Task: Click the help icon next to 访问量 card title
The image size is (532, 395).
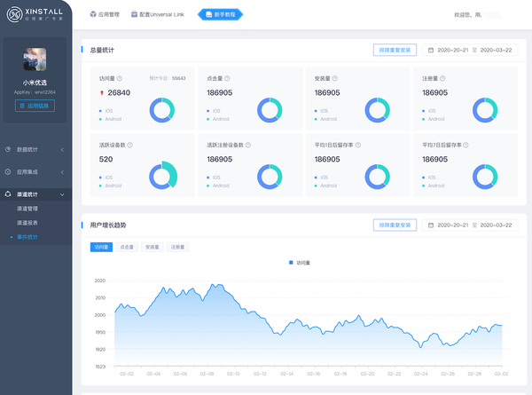Action: (x=120, y=78)
